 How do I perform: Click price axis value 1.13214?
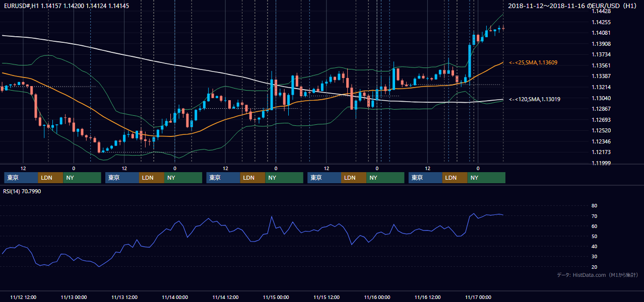[x=601, y=87]
